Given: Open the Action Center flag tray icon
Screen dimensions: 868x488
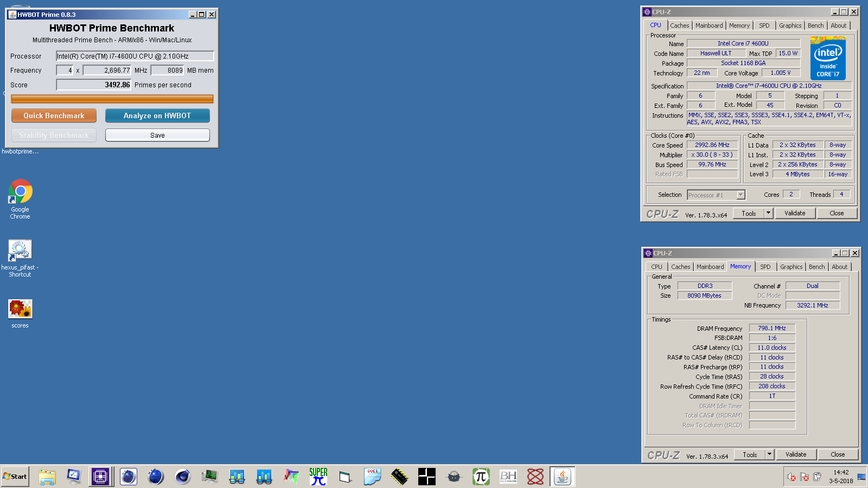Looking at the screenshot, I should (x=805, y=477).
